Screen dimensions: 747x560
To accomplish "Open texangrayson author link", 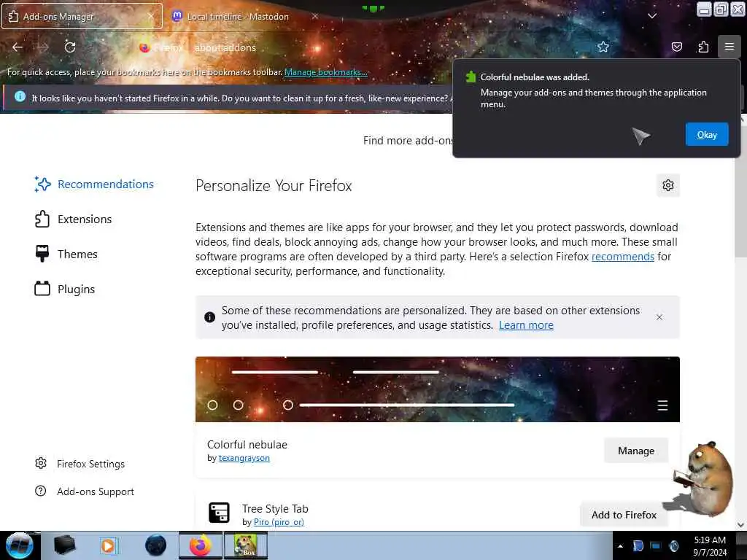I will coord(244,458).
